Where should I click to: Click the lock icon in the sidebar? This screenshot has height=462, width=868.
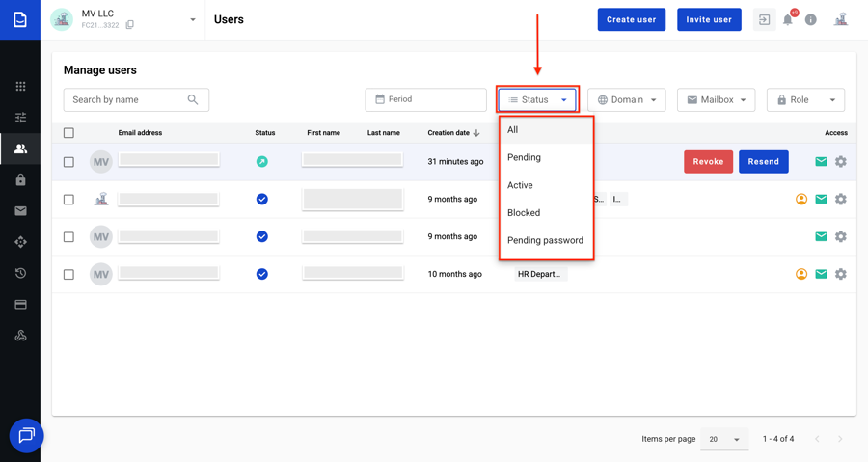20,180
